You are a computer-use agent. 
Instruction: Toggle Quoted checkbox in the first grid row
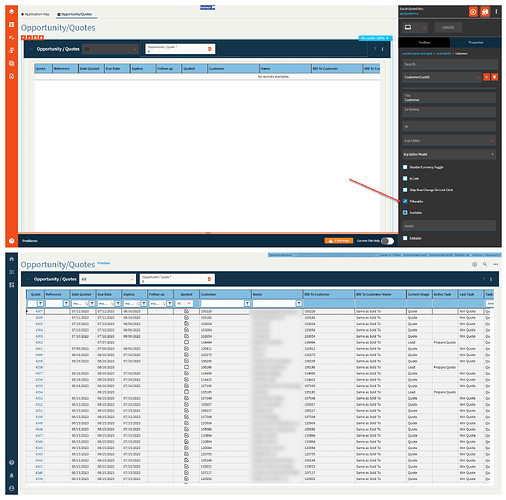pyautogui.click(x=186, y=311)
